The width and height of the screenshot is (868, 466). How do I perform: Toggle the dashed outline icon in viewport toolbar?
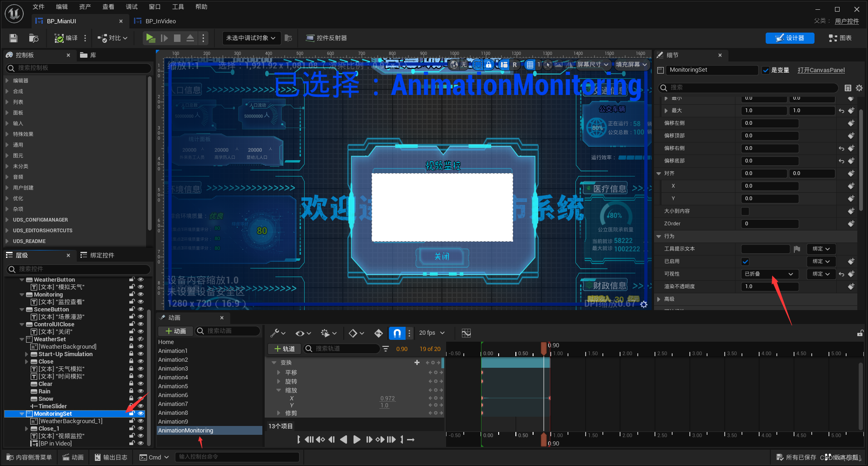pos(478,65)
